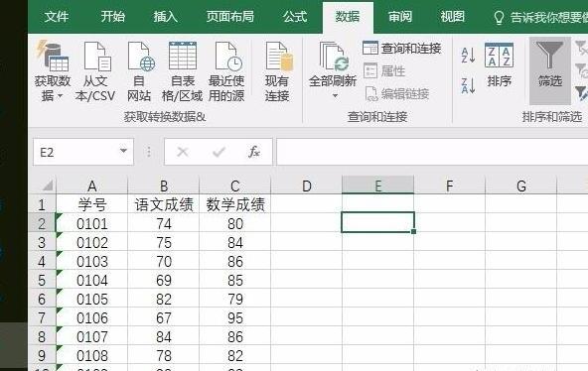The height and width of the screenshot is (371, 588).
Task: Toggle the 筛选 filter button
Action: pyautogui.click(x=549, y=70)
